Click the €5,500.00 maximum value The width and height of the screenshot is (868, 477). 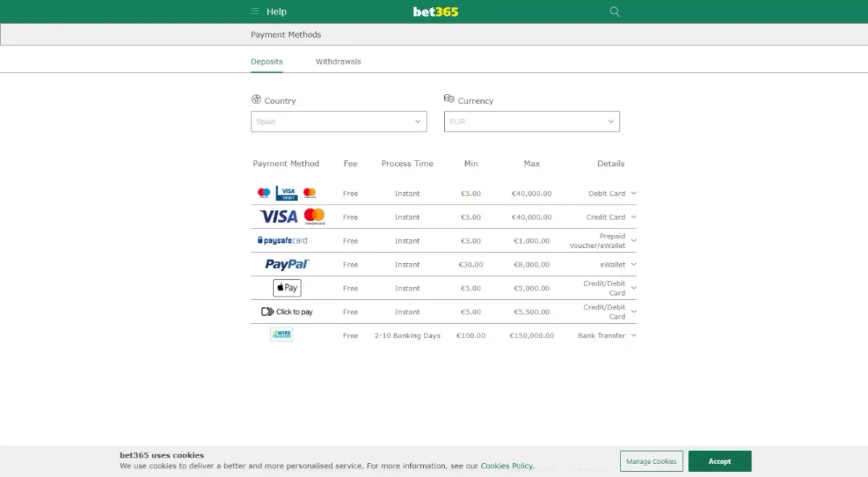point(532,311)
